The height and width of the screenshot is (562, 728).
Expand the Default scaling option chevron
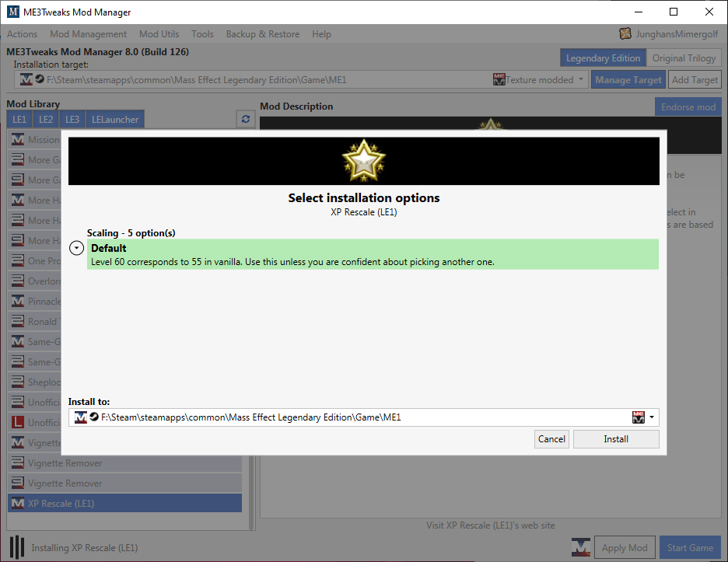click(x=76, y=248)
